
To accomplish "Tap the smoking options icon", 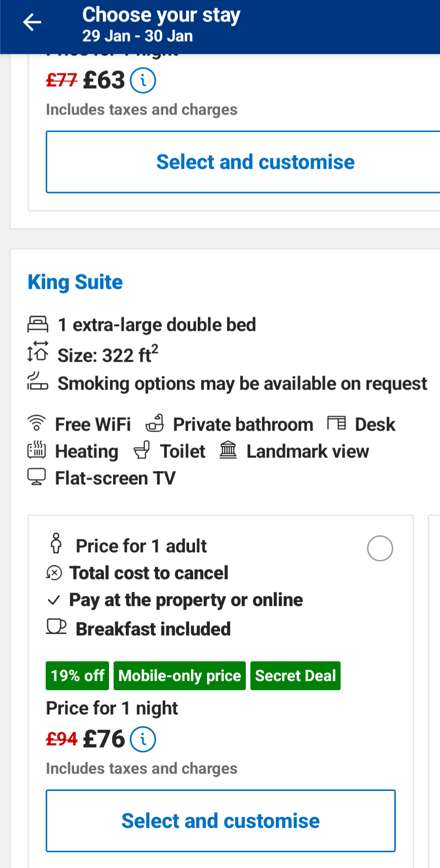I will 38,381.
